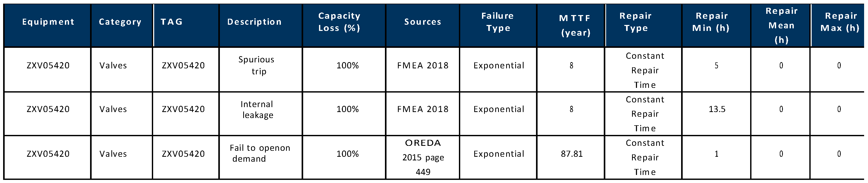
Task: Select the Repair Min (h) header
Action: pyautogui.click(x=711, y=22)
